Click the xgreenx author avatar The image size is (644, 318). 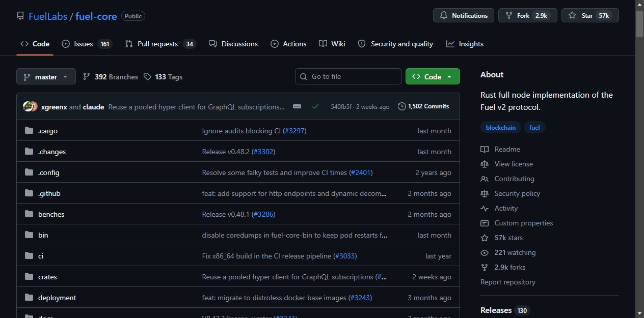coord(29,106)
